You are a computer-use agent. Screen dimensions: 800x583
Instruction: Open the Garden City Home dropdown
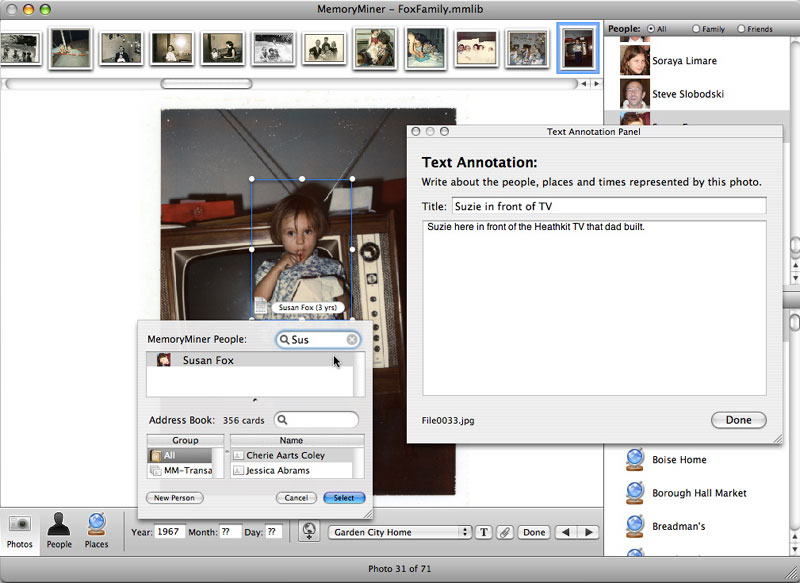point(400,532)
